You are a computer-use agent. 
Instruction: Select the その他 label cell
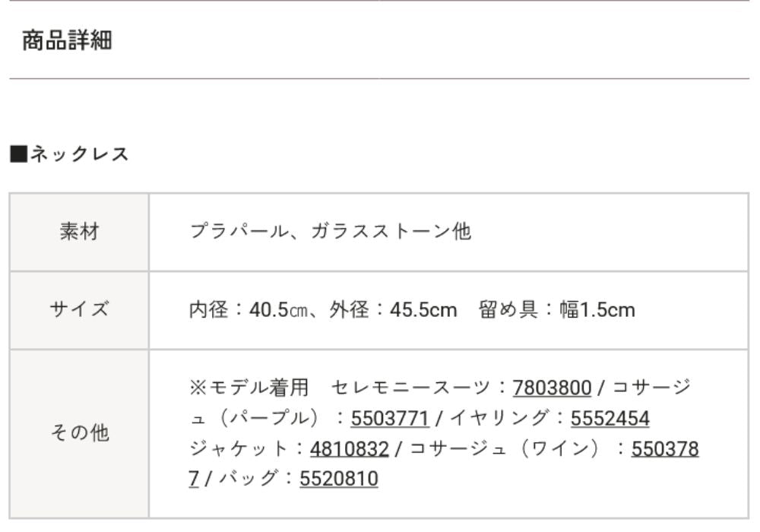click(80, 432)
